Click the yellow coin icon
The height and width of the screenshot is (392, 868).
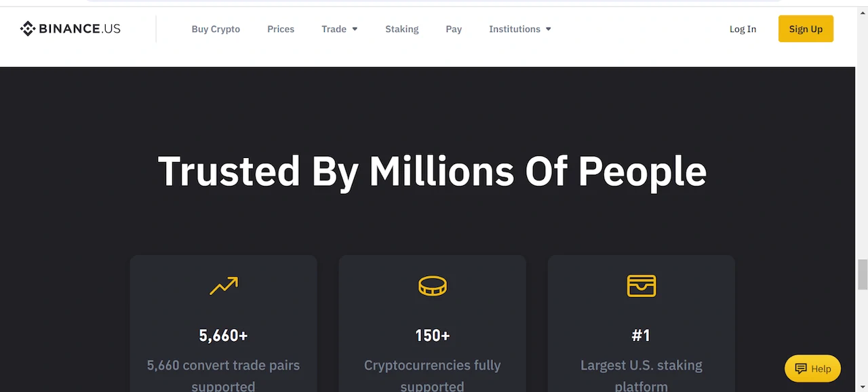[433, 286]
